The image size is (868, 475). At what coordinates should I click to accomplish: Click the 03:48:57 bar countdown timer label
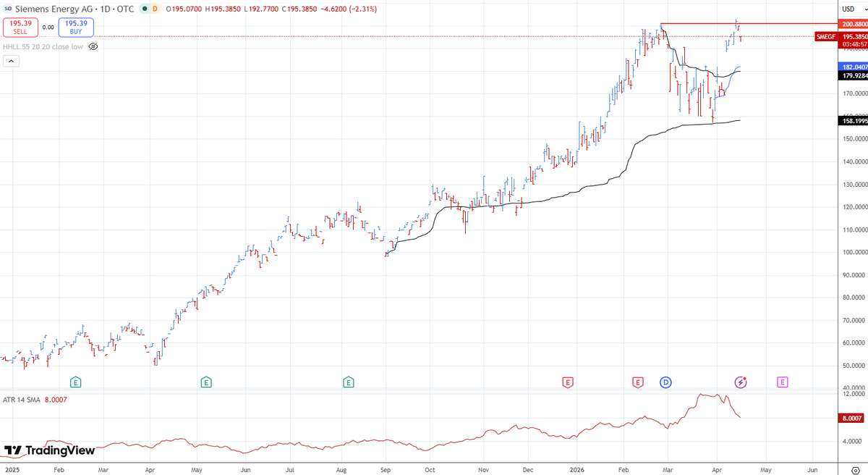click(x=854, y=44)
